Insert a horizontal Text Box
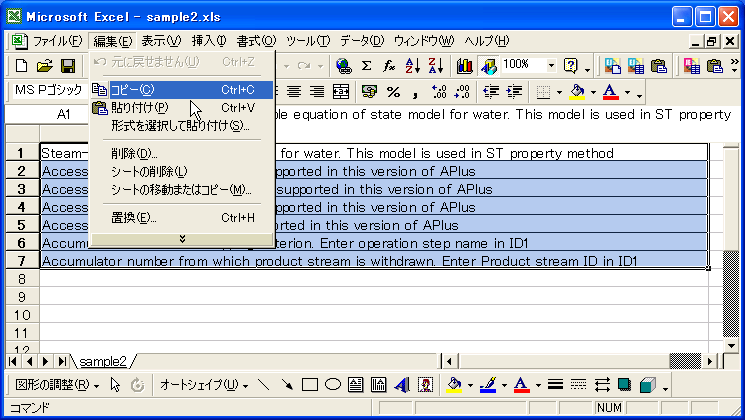The image size is (745, 420). coord(355,384)
